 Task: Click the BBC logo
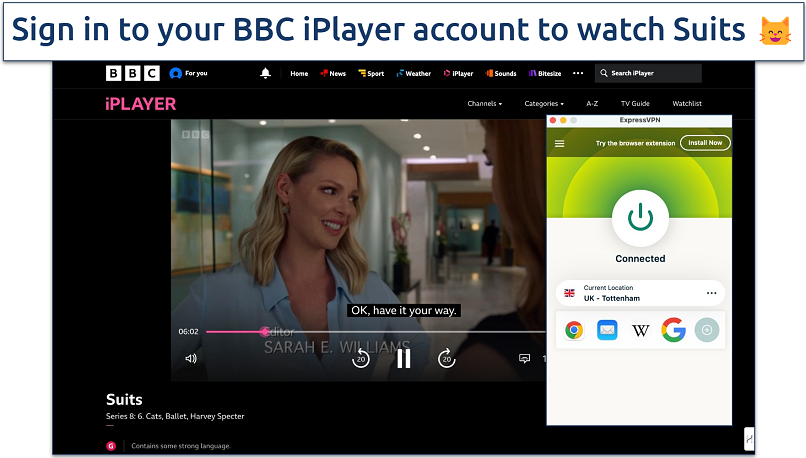[133, 74]
